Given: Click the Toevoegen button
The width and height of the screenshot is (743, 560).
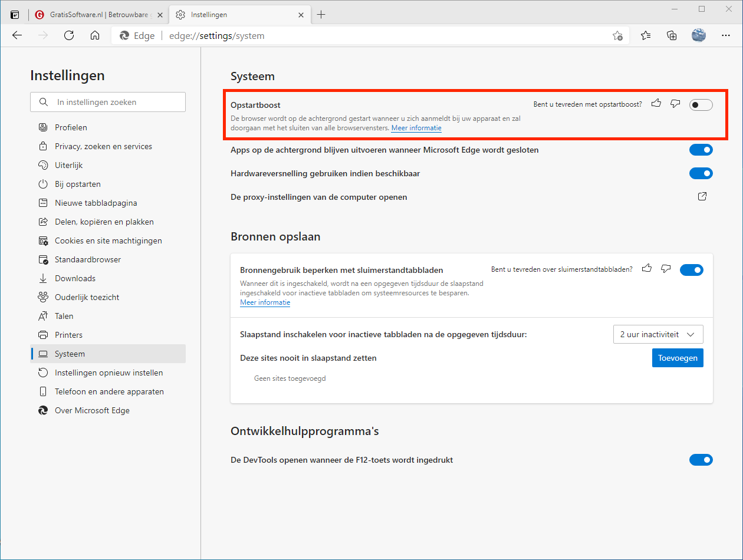Looking at the screenshot, I should click(x=678, y=358).
